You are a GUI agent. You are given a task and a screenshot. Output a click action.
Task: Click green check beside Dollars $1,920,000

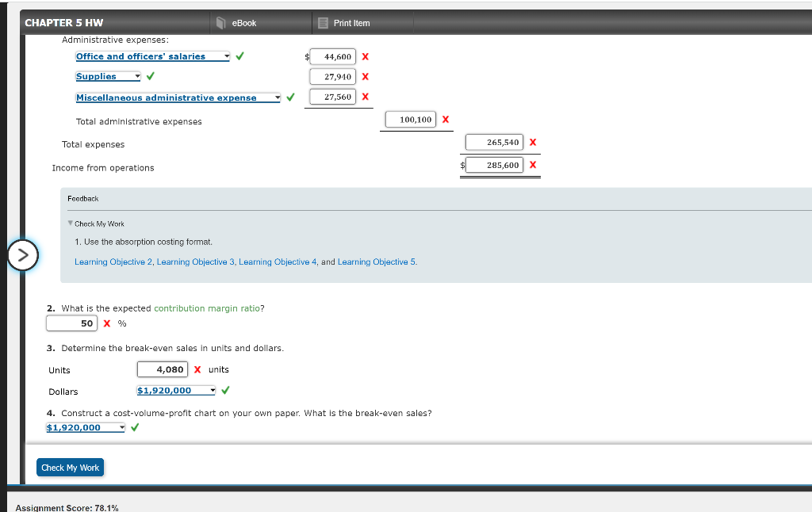[225, 391]
